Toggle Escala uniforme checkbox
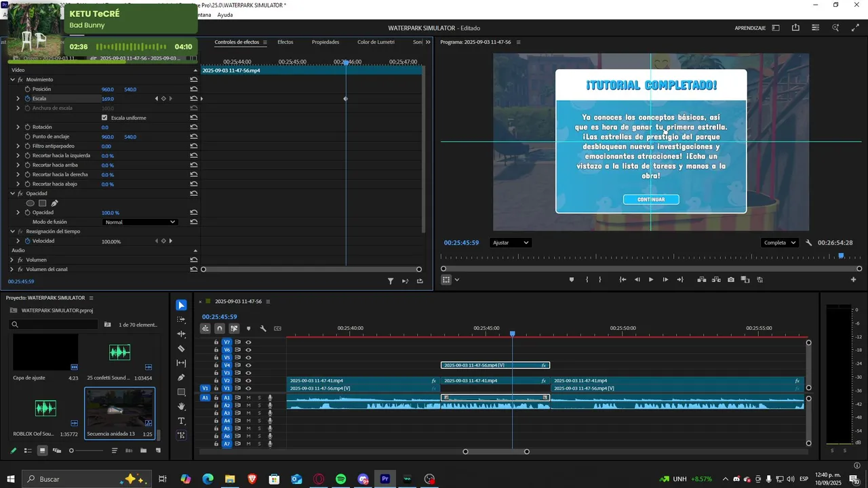Image resolution: width=868 pixels, height=488 pixels. point(104,117)
